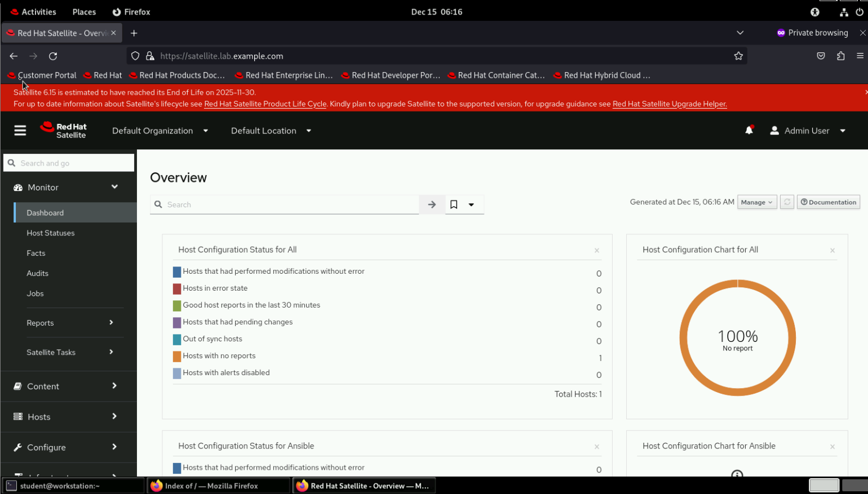Viewport: 868px width, 494px height.
Task: Open the notifications bell
Action: point(749,131)
